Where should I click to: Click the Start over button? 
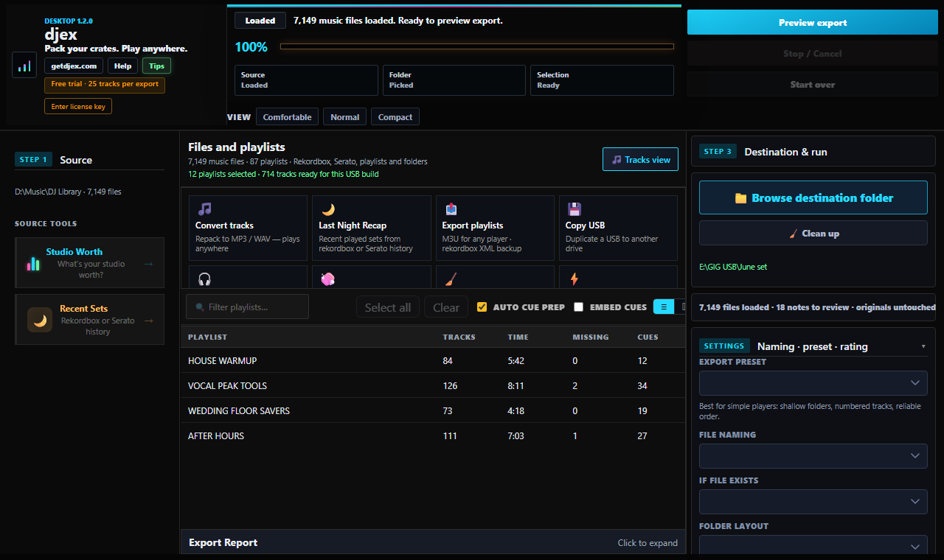click(x=813, y=85)
